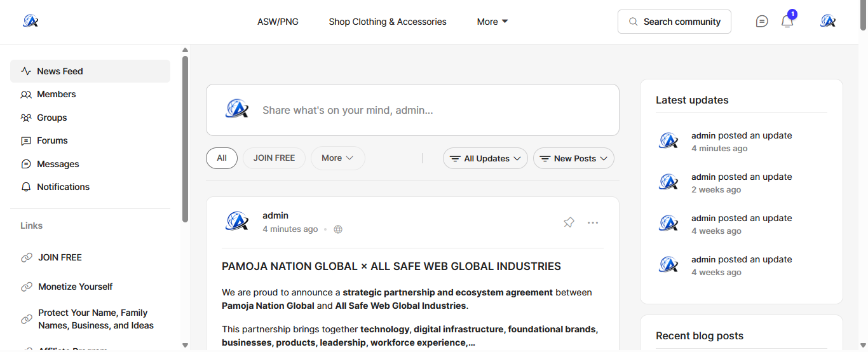Click link icon beside Protect Your Name
The width and height of the screenshot is (868, 352).
tap(27, 319)
